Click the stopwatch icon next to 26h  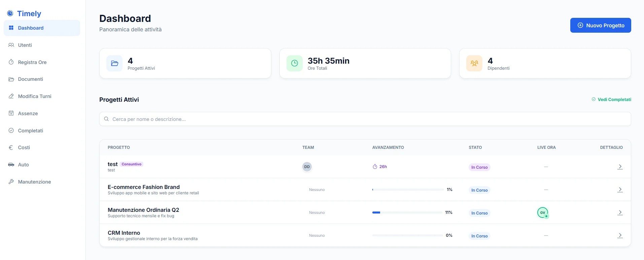coord(375,167)
